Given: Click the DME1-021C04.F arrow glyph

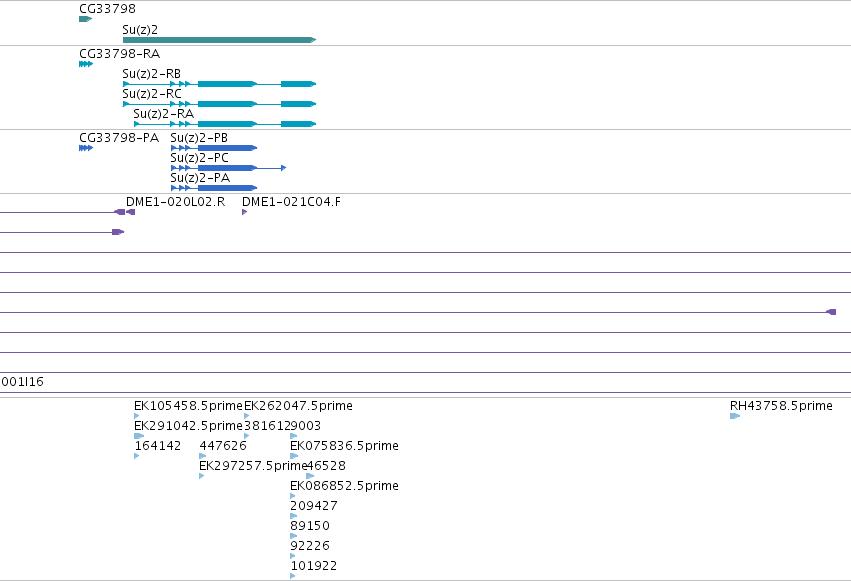Looking at the screenshot, I should point(245,212).
